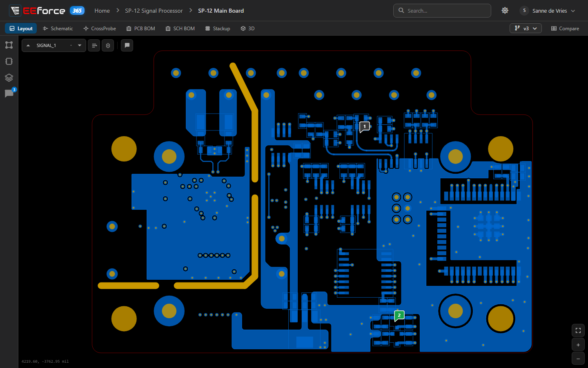588x368 pixels.
Task: Open the Stackup tab
Action: tap(218, 28)
